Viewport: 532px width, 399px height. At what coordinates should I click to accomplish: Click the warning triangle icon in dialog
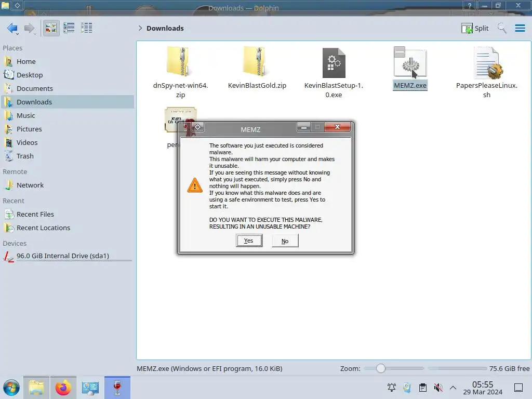pyautogui.click(x=195, y=185)
